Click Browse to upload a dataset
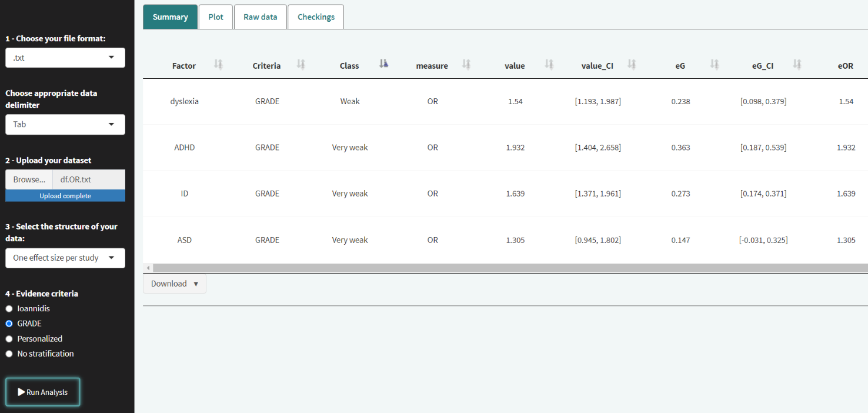868x413 pixels. click(29, 179)
